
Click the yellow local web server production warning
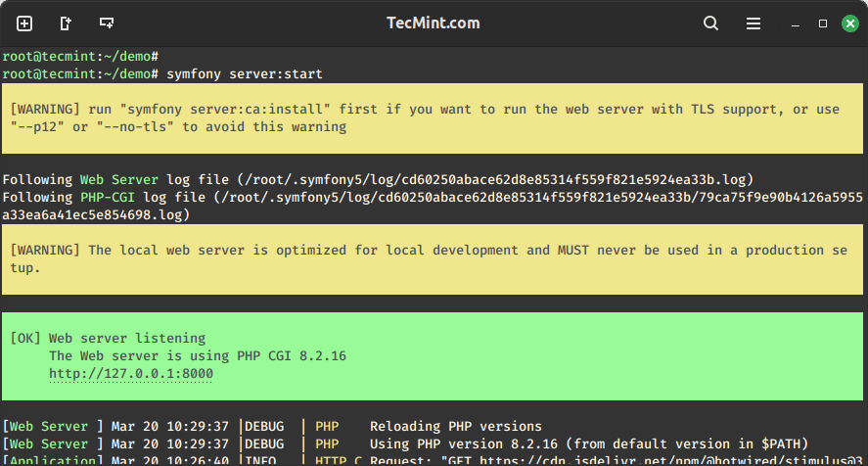click(433, 258)
